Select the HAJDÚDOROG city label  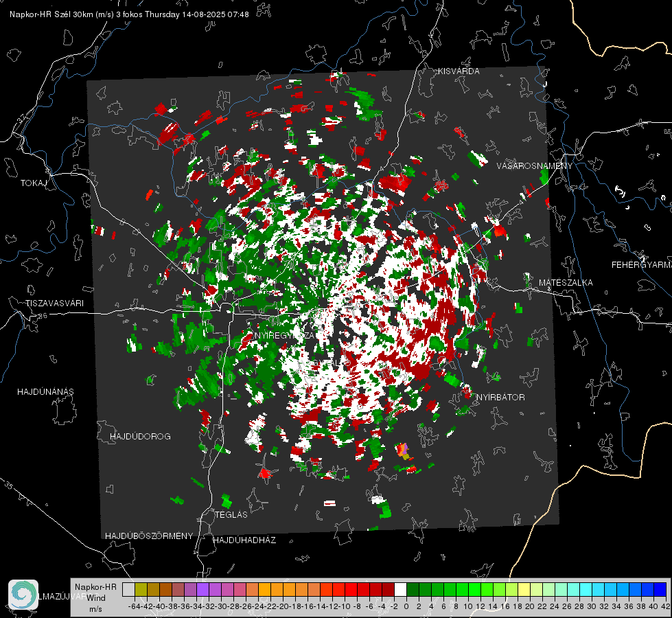click(140, 437)
